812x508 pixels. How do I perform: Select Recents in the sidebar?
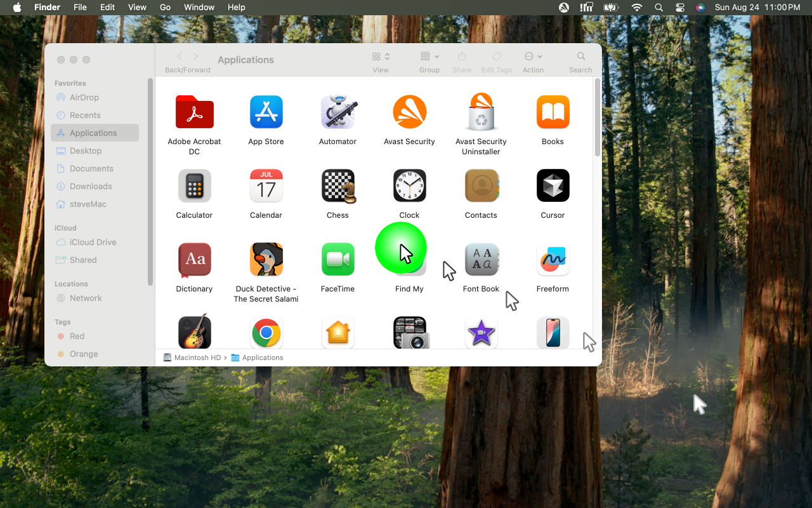[95, 115]
